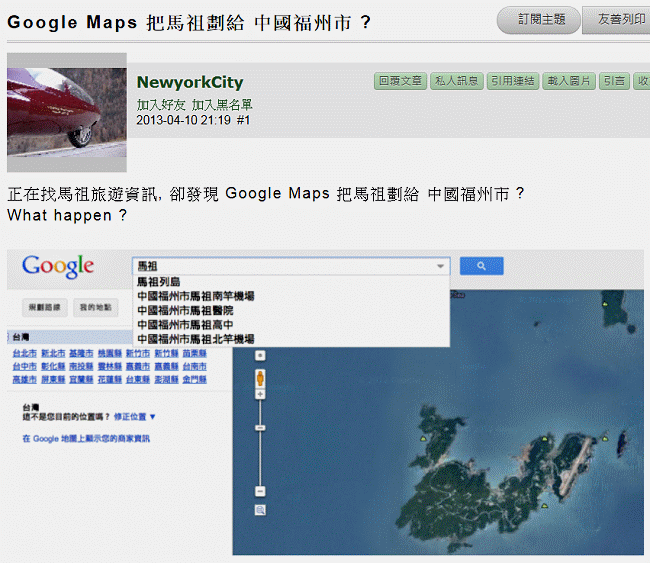Click the 訂閱主題 button

click(x=538, y=20)
